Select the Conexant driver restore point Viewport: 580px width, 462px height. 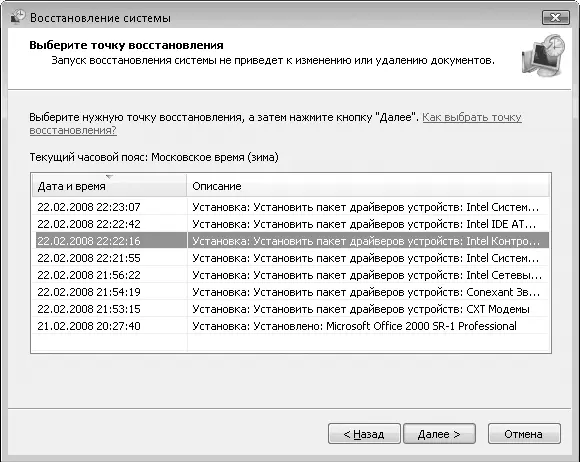click(x=290, y=292)
